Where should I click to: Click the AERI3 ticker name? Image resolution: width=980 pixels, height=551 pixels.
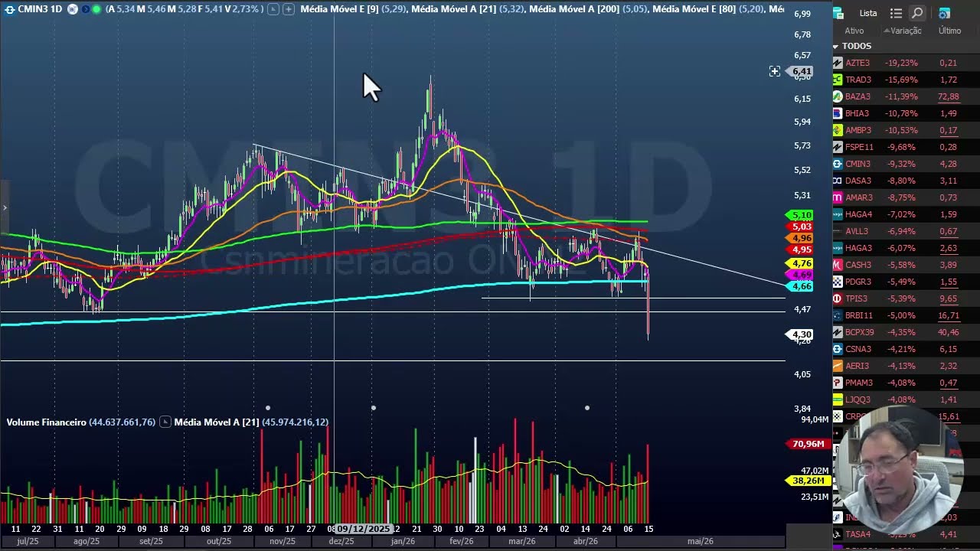point(857,366)
